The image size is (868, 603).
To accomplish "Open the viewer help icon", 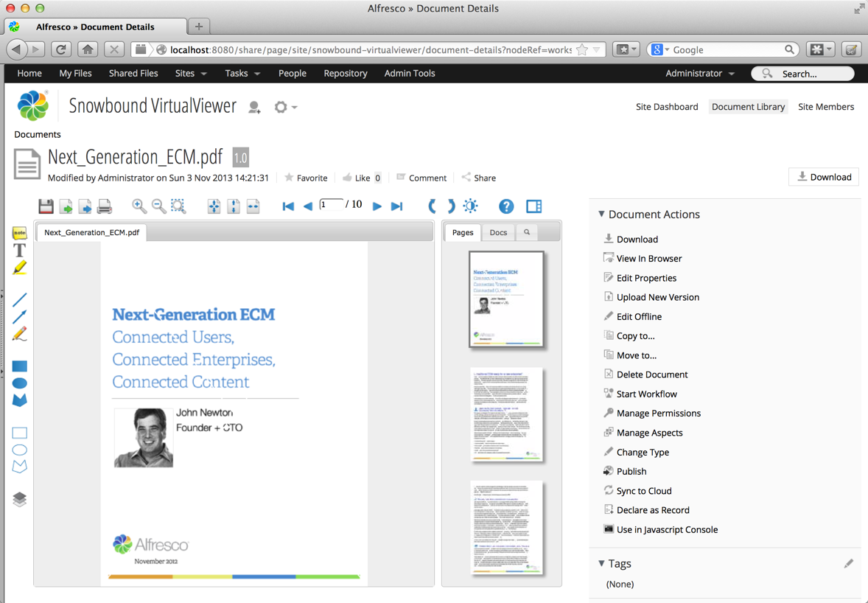I will (x=506, y=206).
